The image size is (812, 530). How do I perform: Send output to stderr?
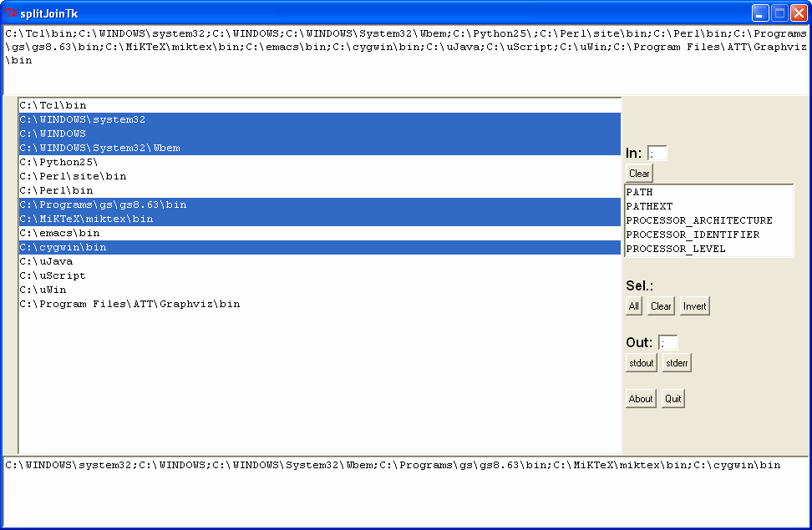677,363
